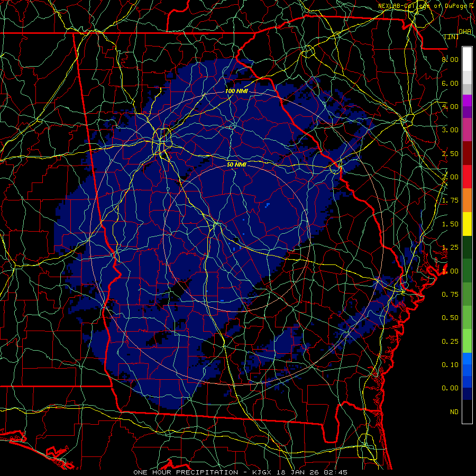
Task: Click the [IN] units label above the legend
Action: click(452, 36)
